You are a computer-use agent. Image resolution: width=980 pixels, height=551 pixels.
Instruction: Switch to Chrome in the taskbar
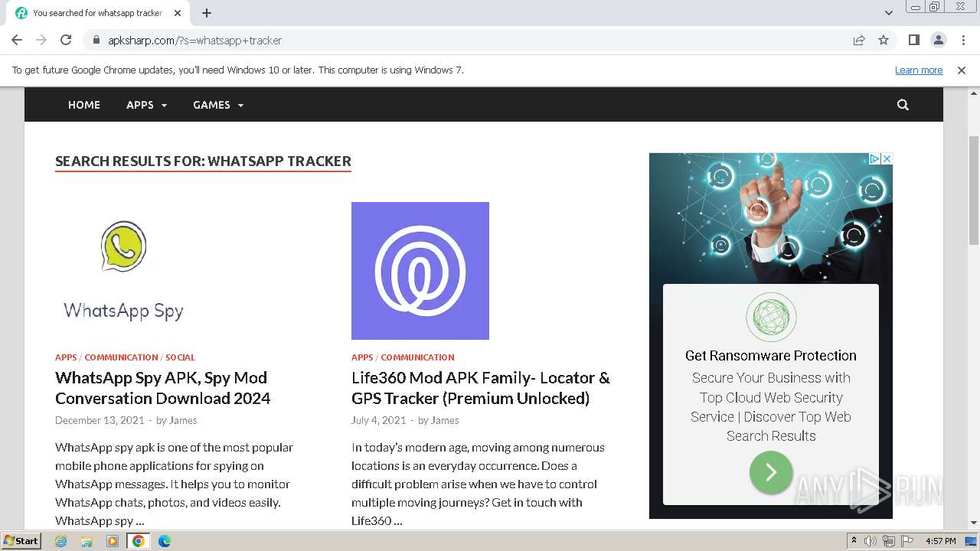(139, 541)
